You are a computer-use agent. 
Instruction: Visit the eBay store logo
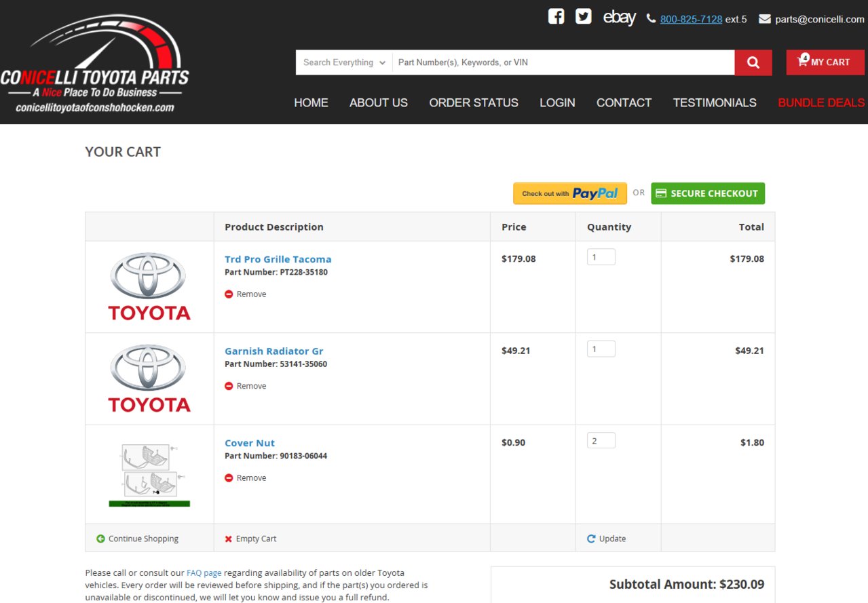619,18
